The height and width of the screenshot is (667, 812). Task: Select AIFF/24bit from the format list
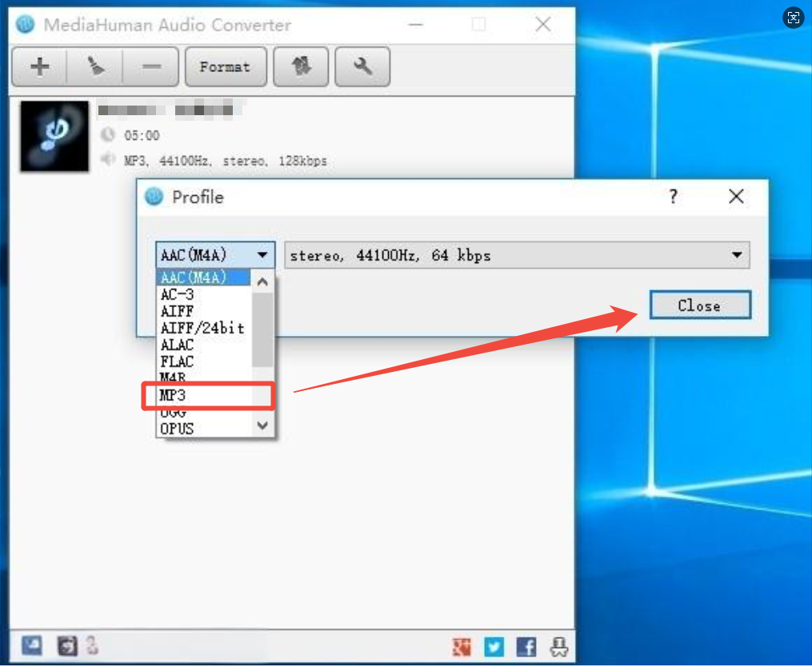click(203, 328)
